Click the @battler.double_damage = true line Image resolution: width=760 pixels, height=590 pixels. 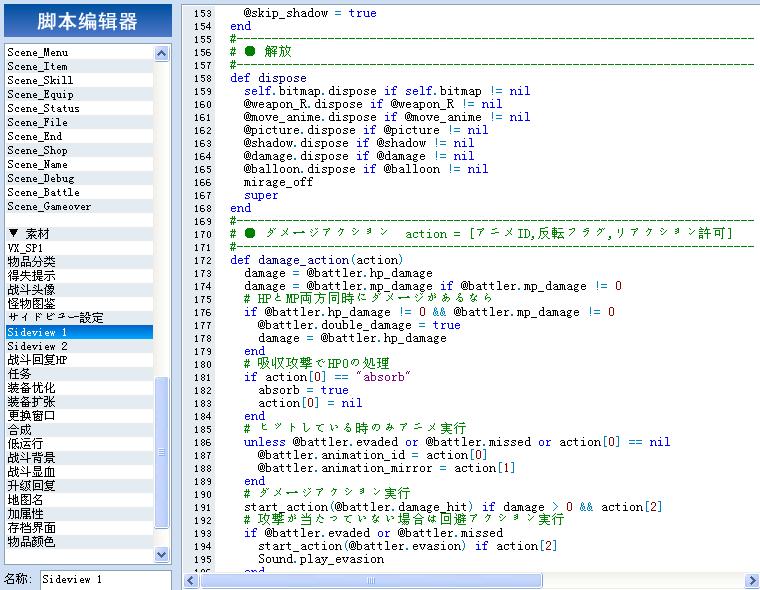pos(359,325)
